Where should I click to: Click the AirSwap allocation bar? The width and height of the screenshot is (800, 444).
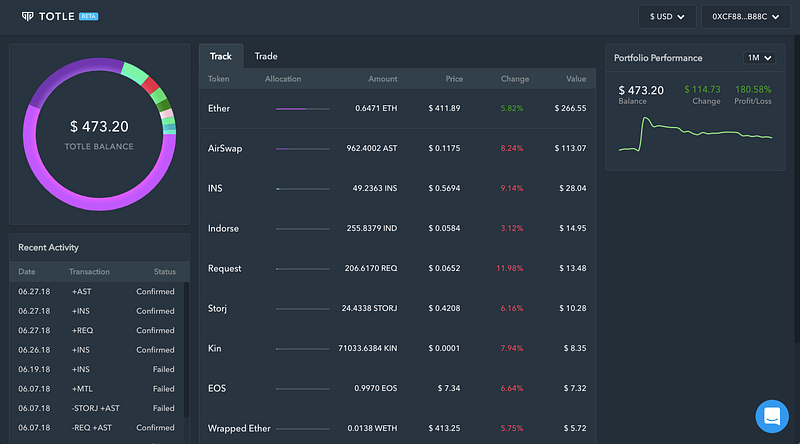click(x=303, y=149)
